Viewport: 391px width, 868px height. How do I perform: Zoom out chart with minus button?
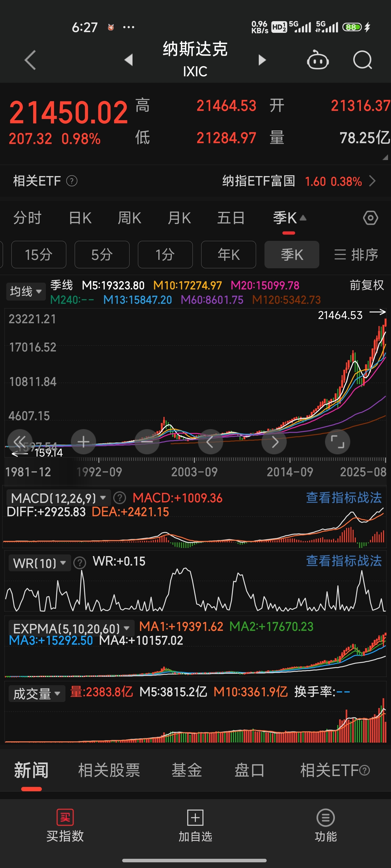click(x=147, y=441)
